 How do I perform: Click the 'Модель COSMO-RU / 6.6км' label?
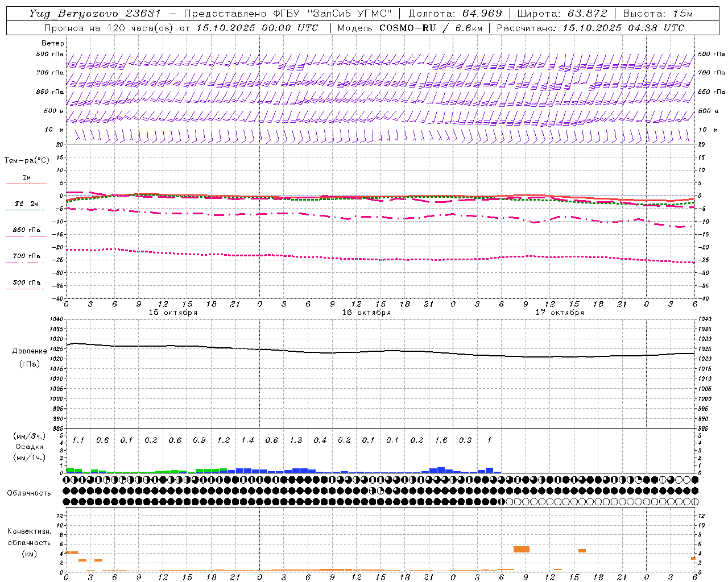point(409,28)
